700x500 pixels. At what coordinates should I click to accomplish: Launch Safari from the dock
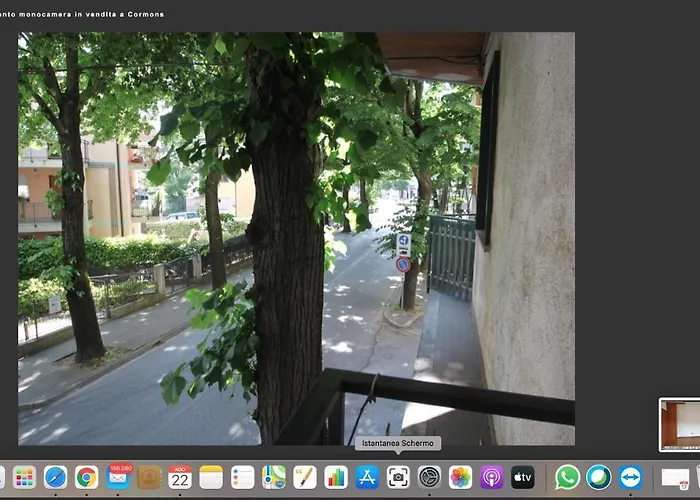pos(55,478)
